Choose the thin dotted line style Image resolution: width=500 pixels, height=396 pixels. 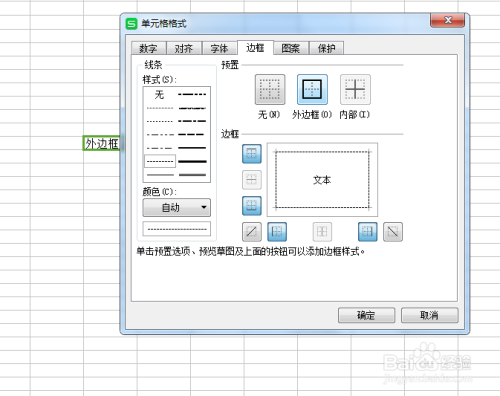click(160, 121)
